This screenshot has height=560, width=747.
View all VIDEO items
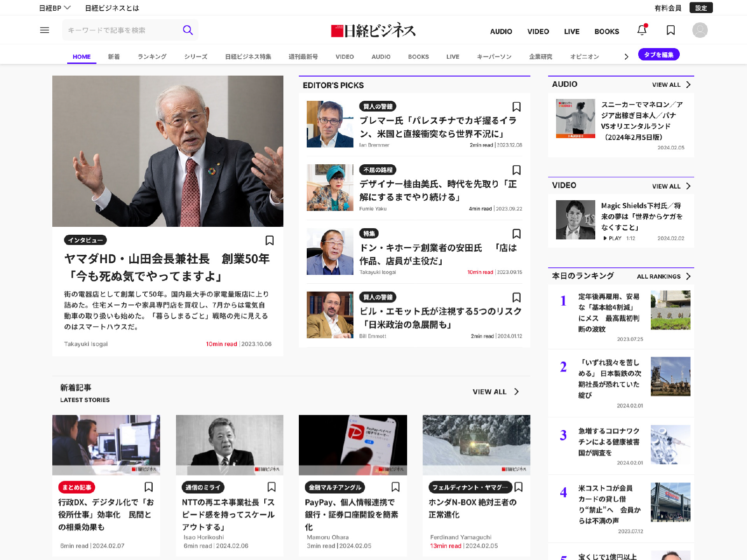click(x=671, y=186)
